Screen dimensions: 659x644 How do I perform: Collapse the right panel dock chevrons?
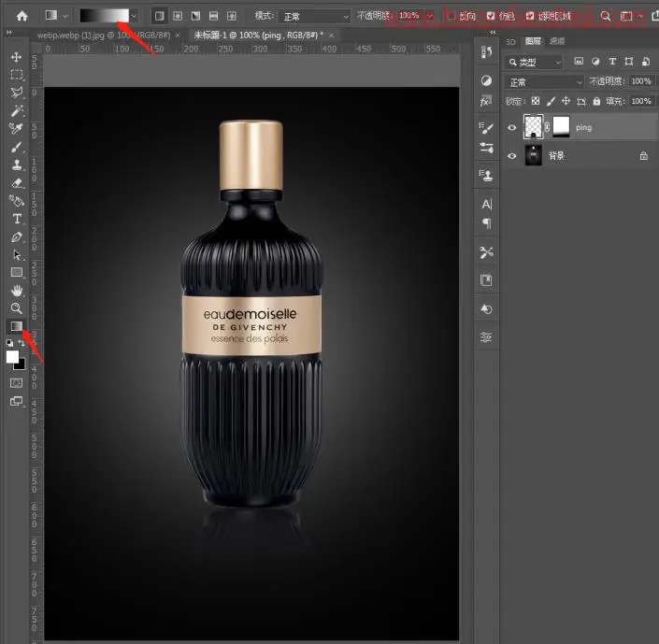tap(493, 33)
